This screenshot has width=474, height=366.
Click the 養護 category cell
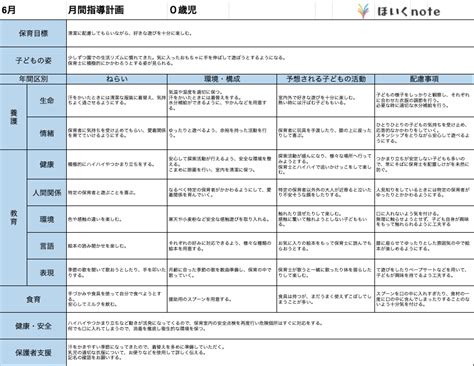click(x=13, y=117)
